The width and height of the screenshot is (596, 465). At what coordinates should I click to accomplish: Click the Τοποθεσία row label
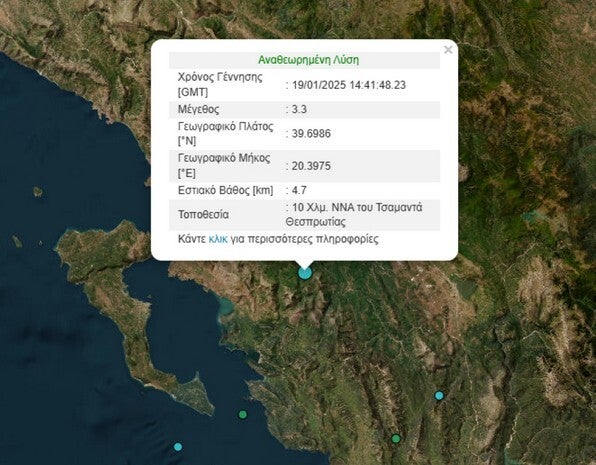point(203,215)
